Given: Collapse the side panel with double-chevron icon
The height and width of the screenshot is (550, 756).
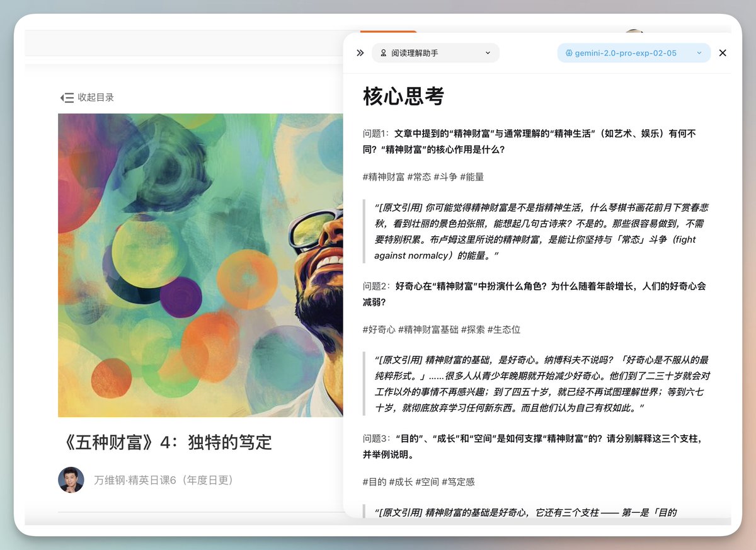Looking at the screenshot, I should click(x=360, y=53).
